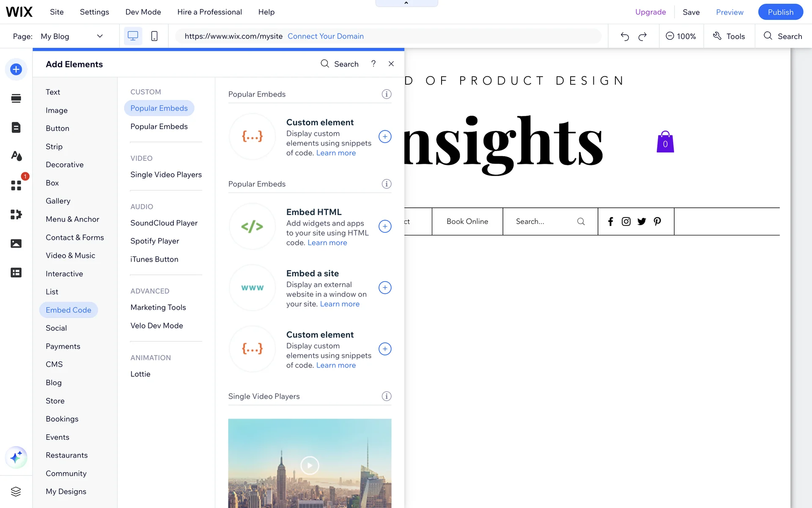Image resolution: width=812 pixels, height=508 pixels.
Task: Click the Redo arrow icon
Action: pyautogui.click(x=642, y=36)
